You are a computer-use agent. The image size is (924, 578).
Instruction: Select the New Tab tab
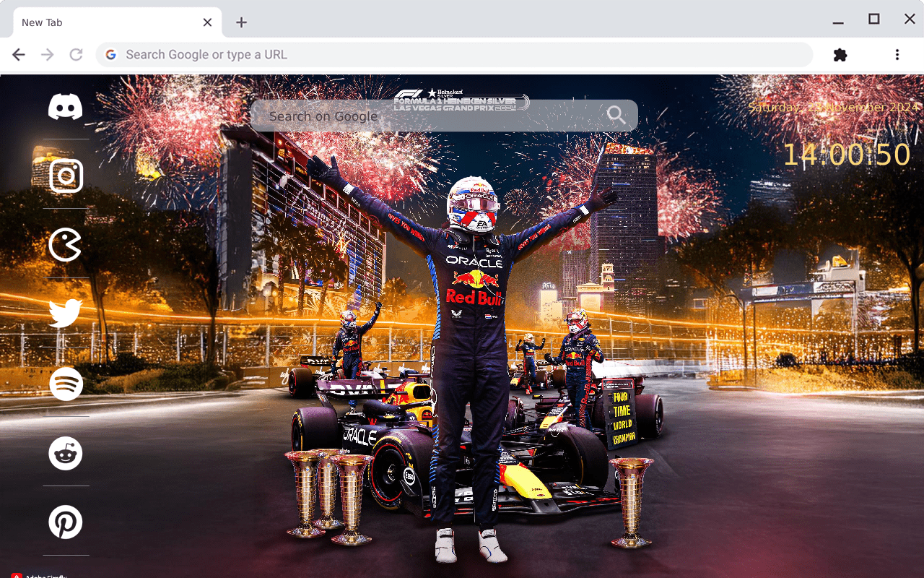[x=118, y=22]
